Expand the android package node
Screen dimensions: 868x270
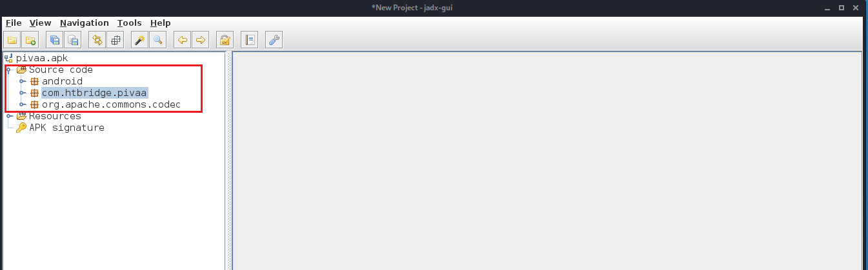(22, 81)
